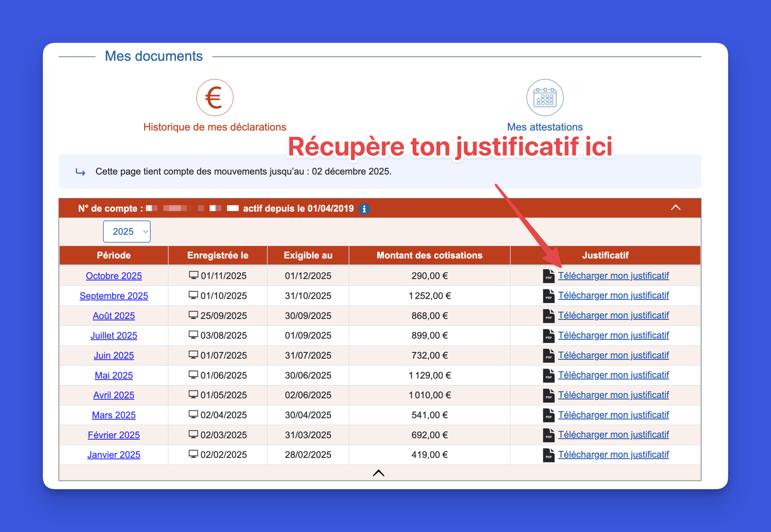The width and height of the screenshot is (771, 532).
Task: Click the PDF icon in Janvier 2025 row
Action: pyautogui.click(x=548, y=455)
